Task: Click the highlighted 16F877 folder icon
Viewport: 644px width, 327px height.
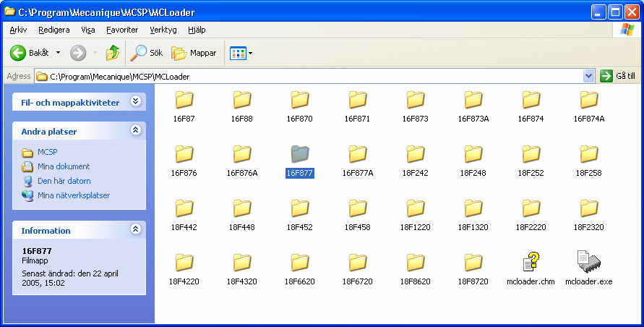Action: (300, 154)
